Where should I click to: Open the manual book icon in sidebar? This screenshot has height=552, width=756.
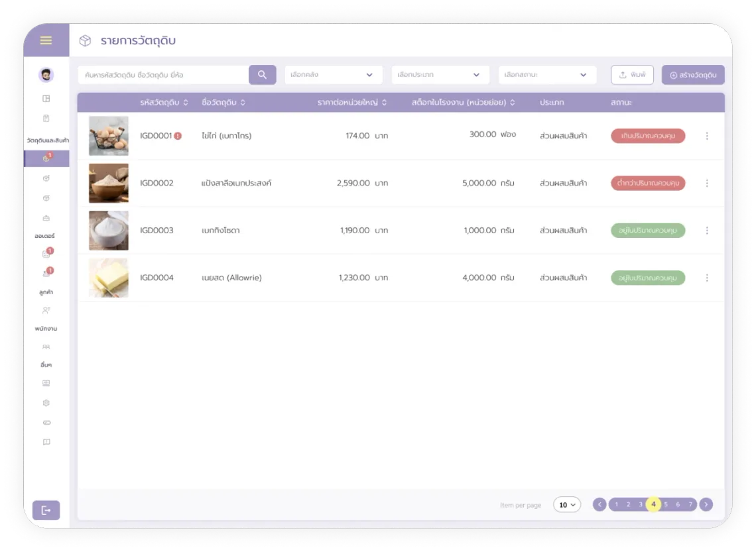pyautogui.click(x=46, y=442)
